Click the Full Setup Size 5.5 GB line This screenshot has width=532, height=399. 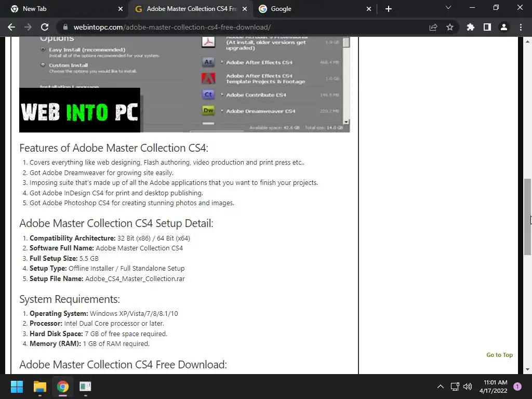click(x=64, y=258)
